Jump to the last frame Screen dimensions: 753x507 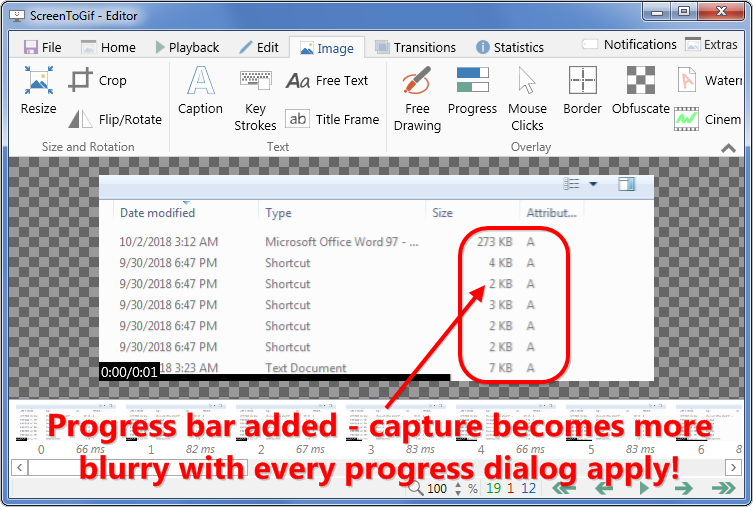724,488
